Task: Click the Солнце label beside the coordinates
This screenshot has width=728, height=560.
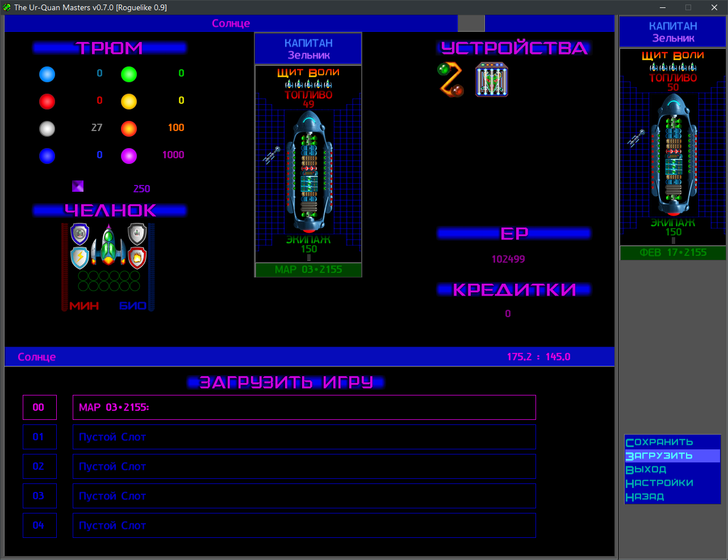Action: [x=37, y=357]
